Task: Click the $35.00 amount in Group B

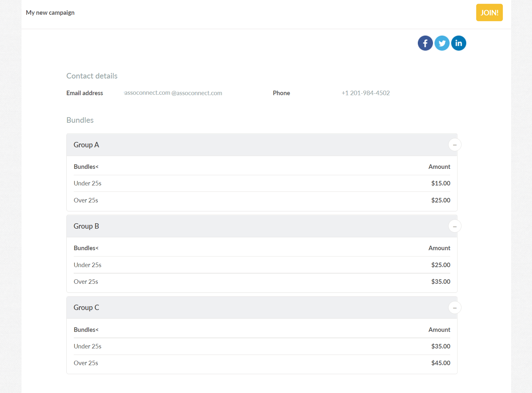Action: point(440,282)
